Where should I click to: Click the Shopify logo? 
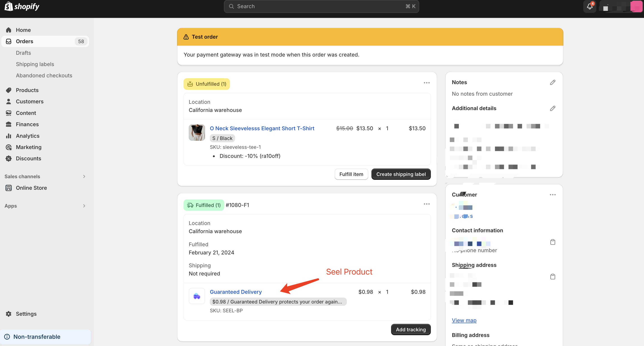pos(22,7)
